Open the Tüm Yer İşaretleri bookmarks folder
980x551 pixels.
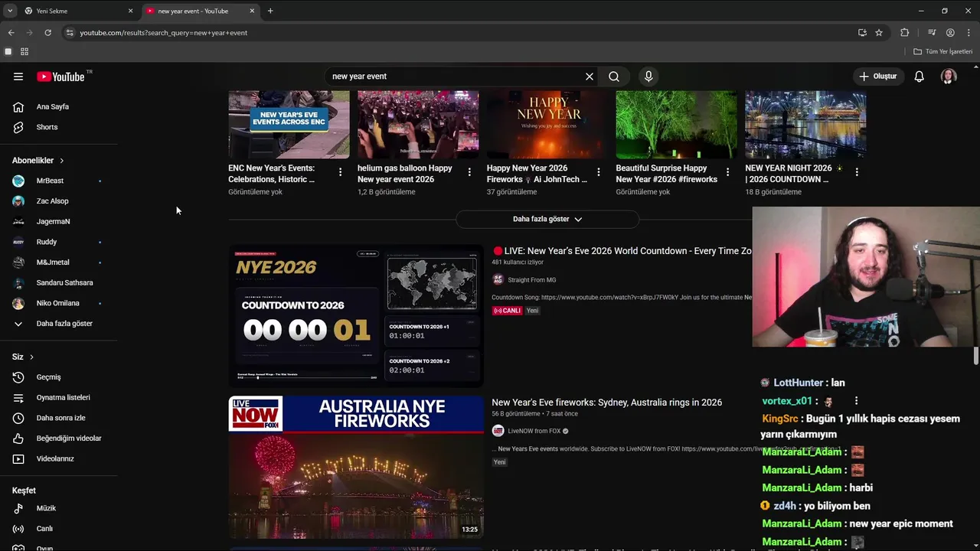(943, 51)
